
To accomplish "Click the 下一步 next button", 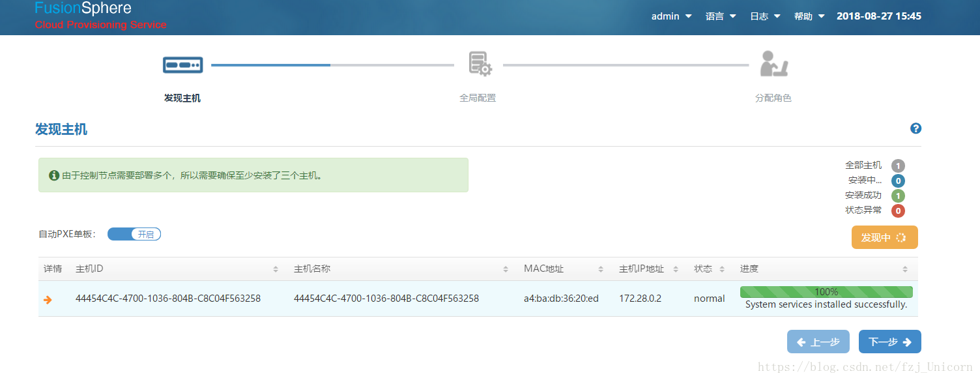I will 889,341.
